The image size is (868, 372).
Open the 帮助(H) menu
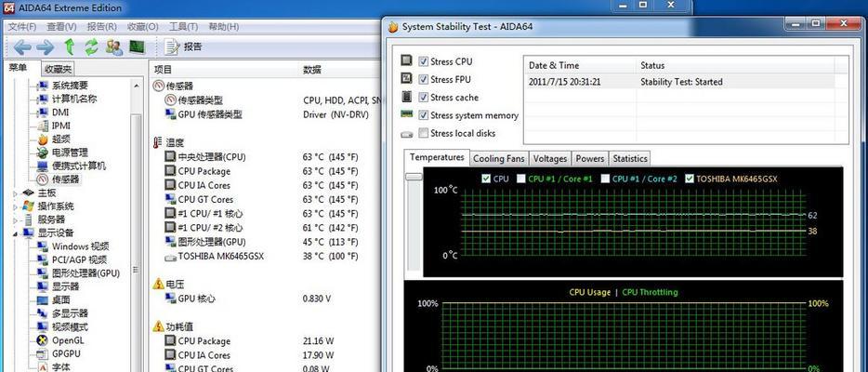click(x=224, y=27)
